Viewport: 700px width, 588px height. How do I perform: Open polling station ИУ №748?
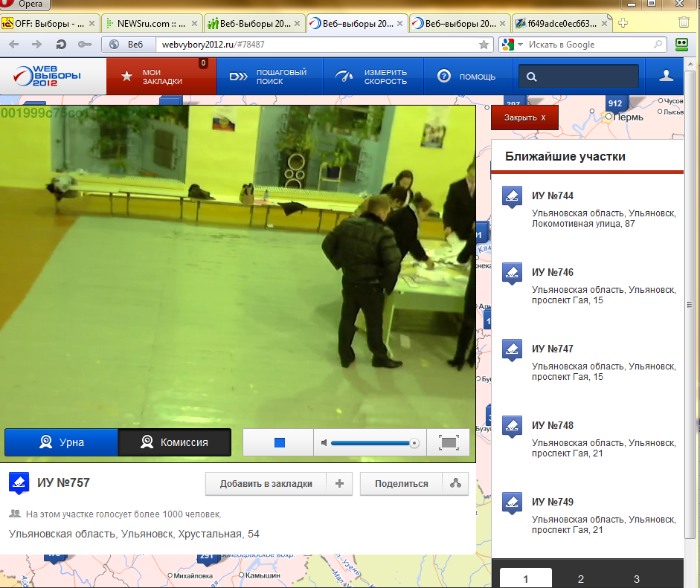552,426
